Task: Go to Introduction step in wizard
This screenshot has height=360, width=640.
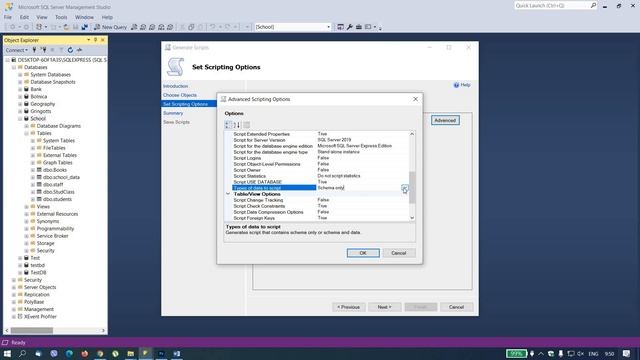Action: tap(176, 86)
